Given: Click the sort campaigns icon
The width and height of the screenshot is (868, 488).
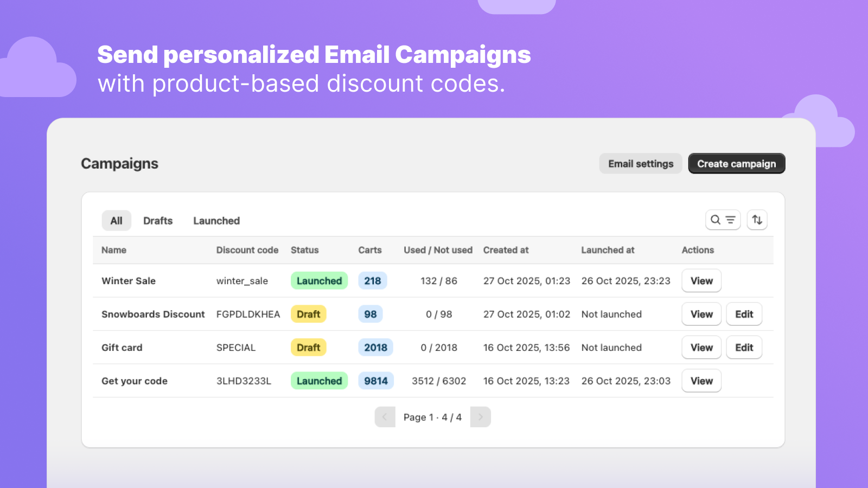Looking at the screenshot, I should click(x=757, y=220).
